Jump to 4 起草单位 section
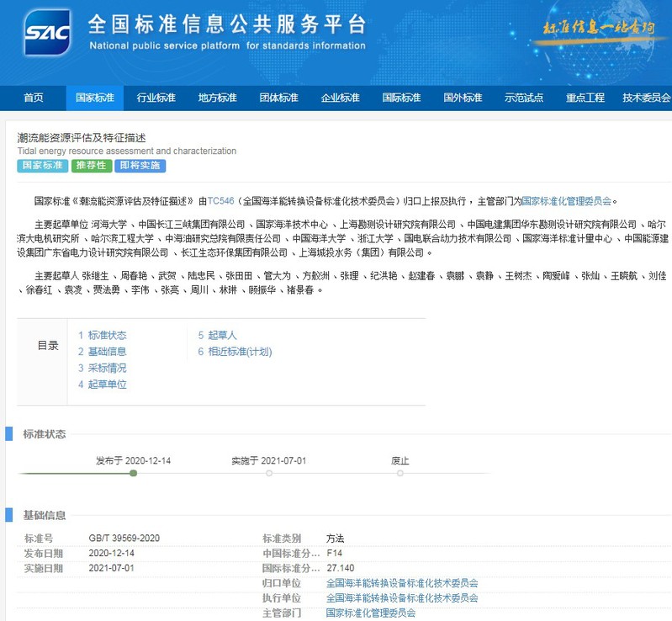The image size is (672, 621). pos(102,385)
